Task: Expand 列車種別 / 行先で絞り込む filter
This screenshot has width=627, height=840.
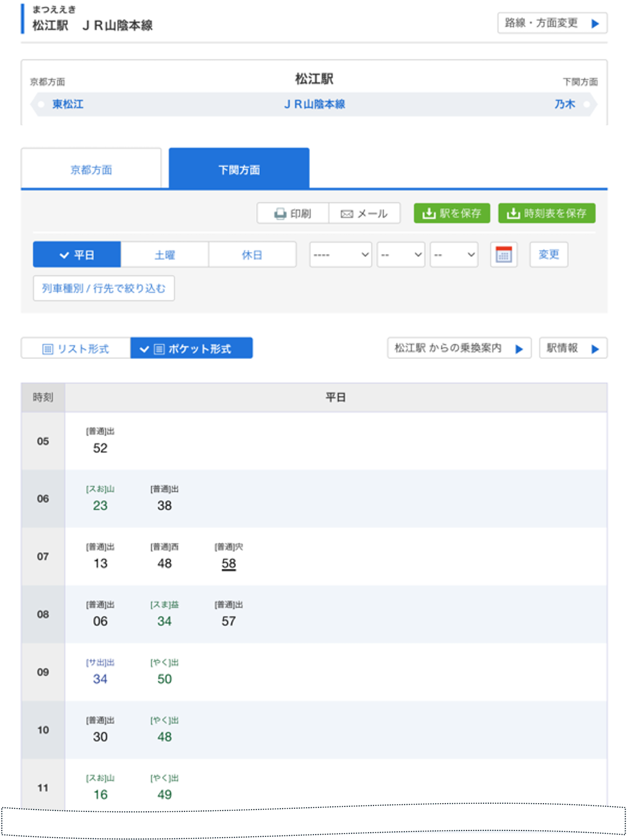Action: [104, 288]
